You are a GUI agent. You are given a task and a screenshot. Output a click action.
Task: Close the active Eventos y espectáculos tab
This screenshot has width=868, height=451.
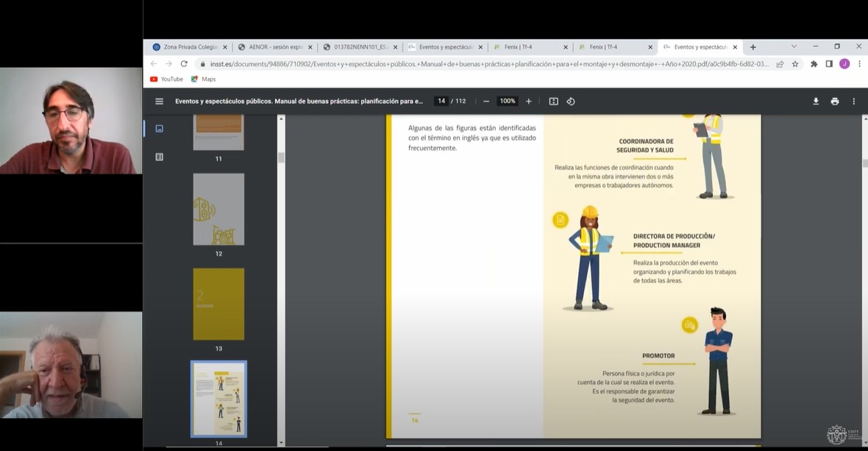point(735,47)
